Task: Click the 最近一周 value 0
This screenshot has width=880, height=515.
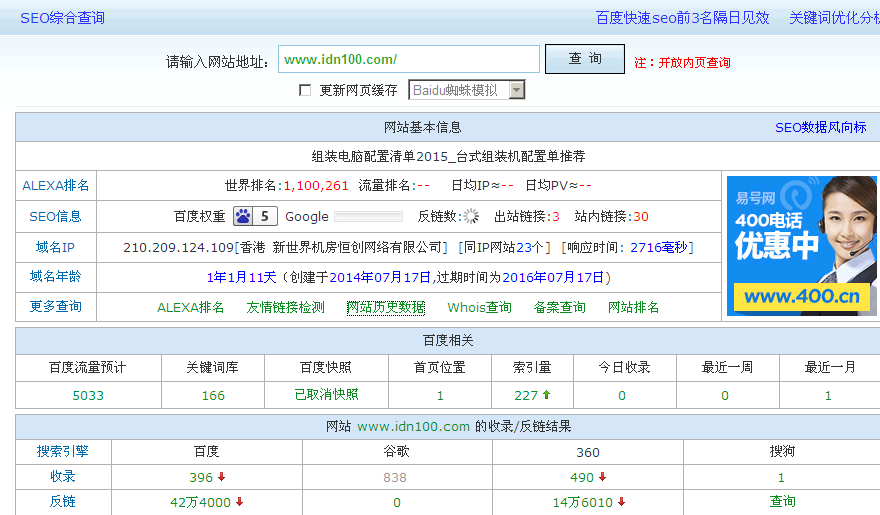Action: 725,396
